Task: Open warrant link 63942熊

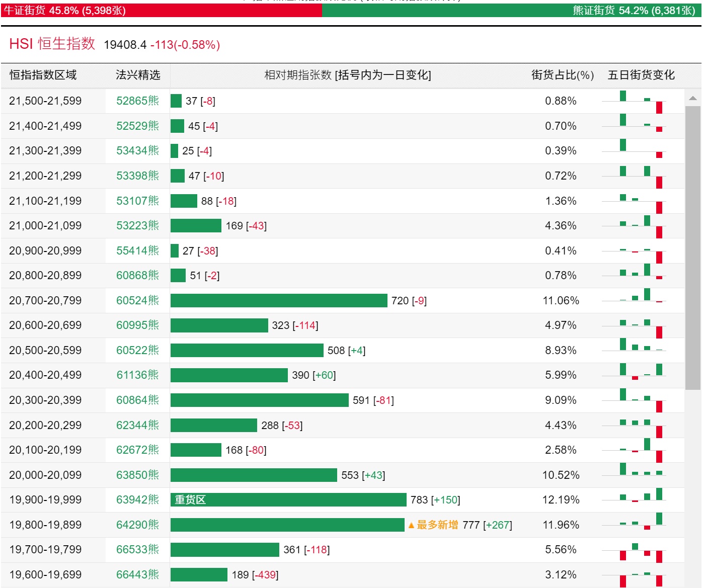Action: coord(137,500)
